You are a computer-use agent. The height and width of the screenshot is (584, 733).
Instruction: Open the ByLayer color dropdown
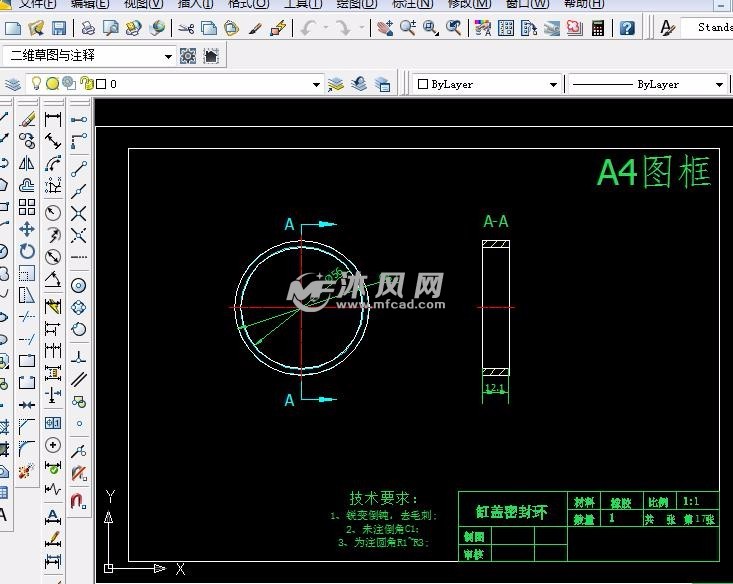click(552, 85)
